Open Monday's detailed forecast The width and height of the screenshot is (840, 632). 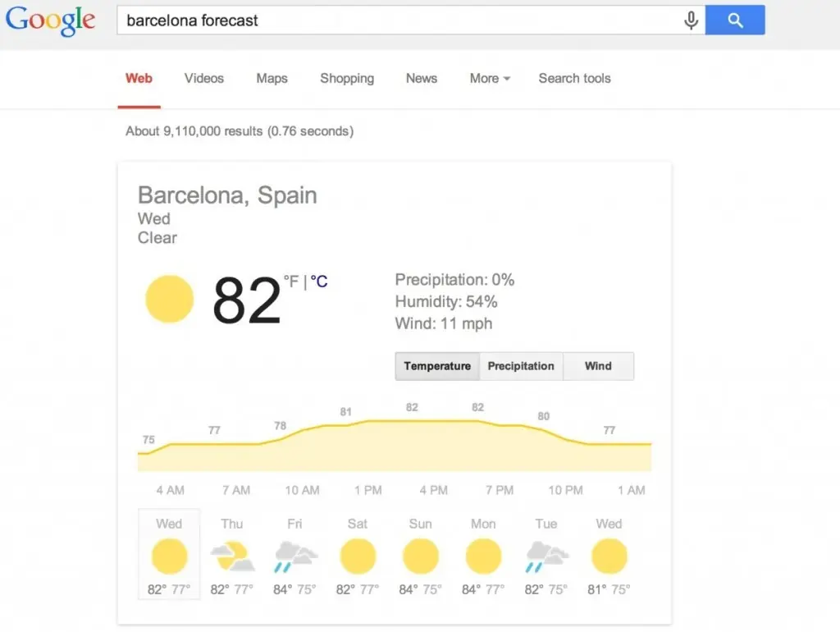(483, 556)
